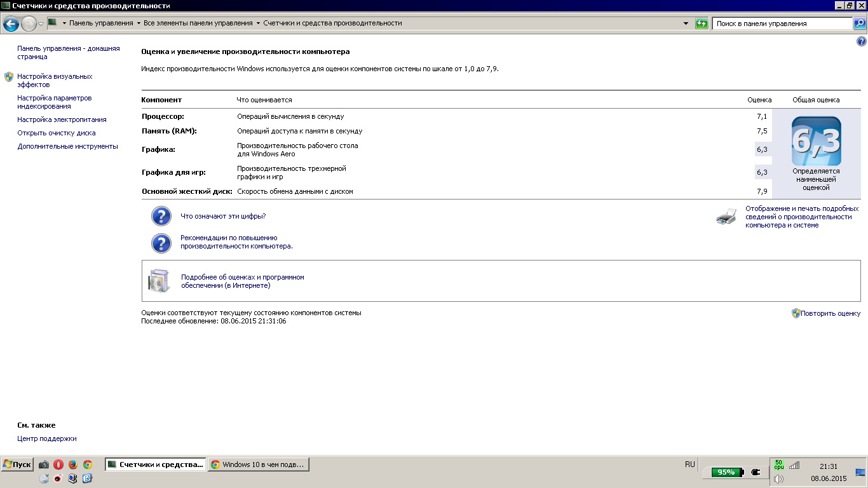
Task: Switch to Счетчики и средства taskbar button
Action: [x=156, y=464]
